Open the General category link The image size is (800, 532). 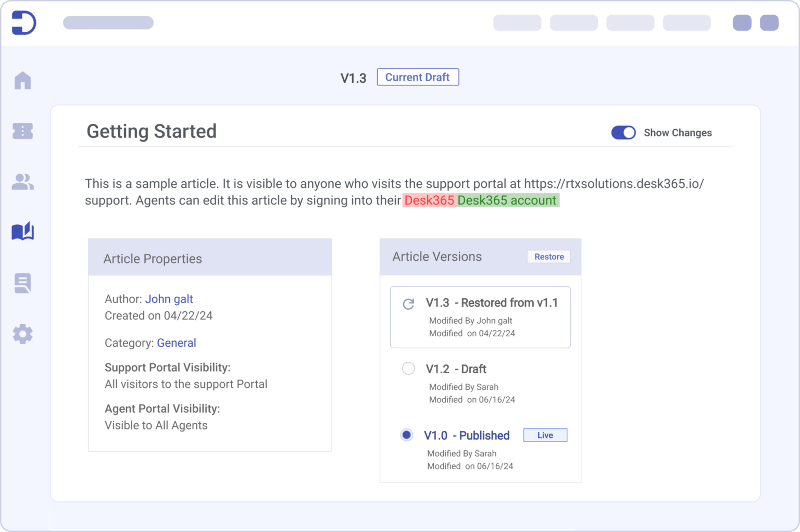[x=177, y=343]
